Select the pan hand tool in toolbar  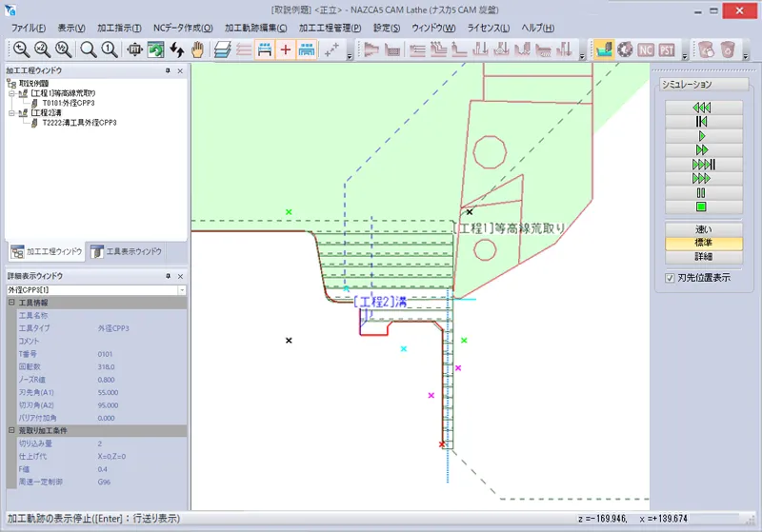pos(198,49)
